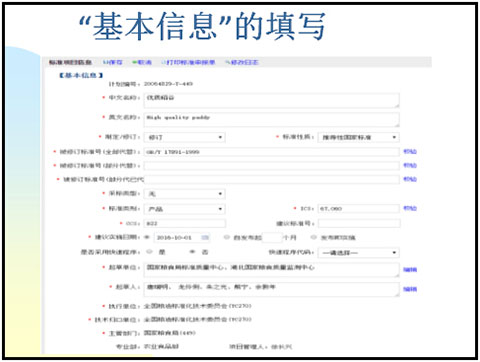Open the 快速程序代码 请选择 dropdown
The image size is (480, 362).
pos(359,253)
